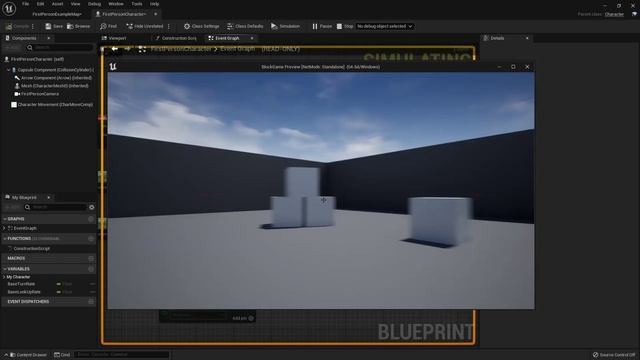640x360 pixels.
Task: Click the Components search field
Action: 60,48
